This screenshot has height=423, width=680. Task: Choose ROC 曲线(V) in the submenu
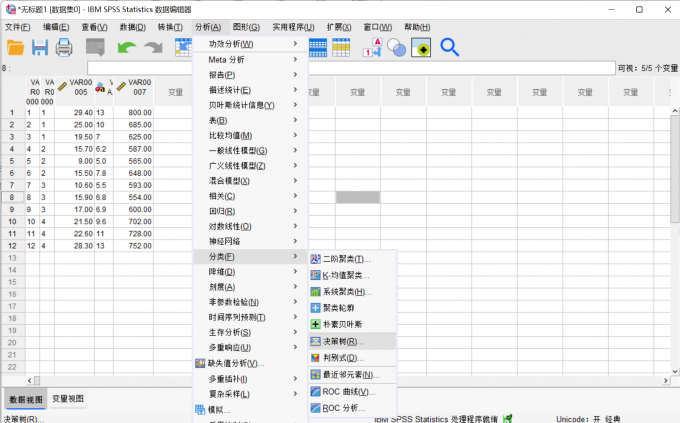pos(353,392)
